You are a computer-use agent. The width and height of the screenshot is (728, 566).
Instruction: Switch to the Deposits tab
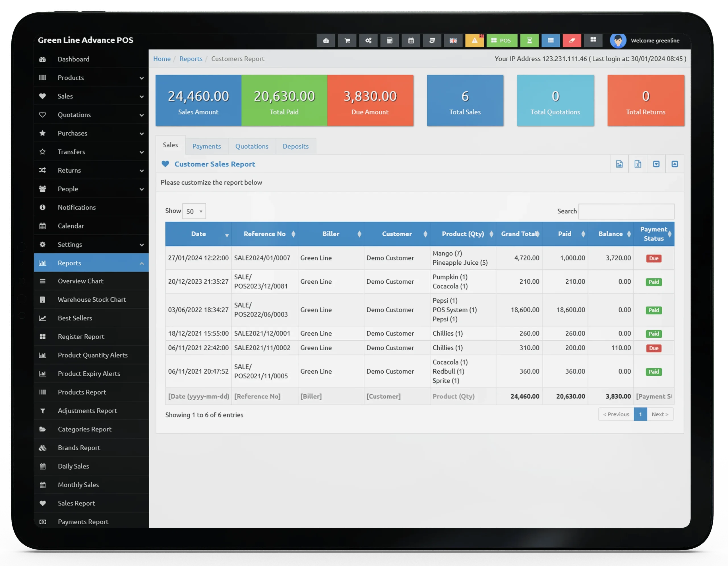coord(295,146)
